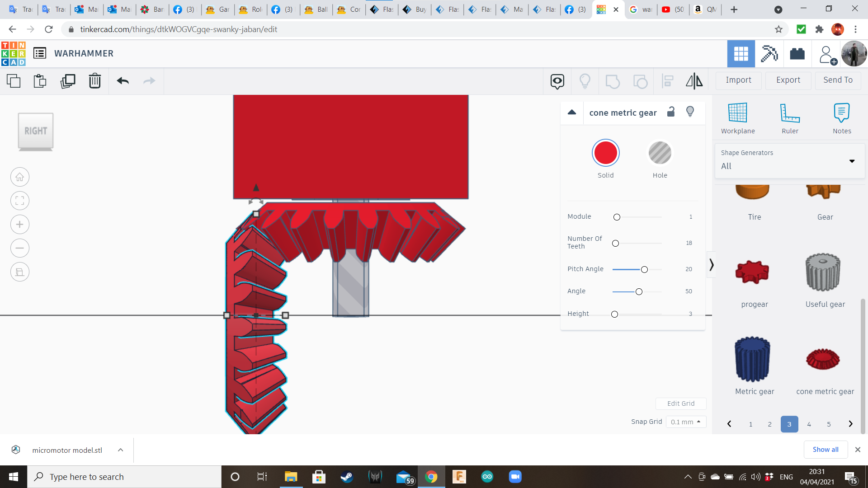Viewport: 868px width, 488px height.
Task: Delete the selected shape with trash icon
Action: point(94,81)
